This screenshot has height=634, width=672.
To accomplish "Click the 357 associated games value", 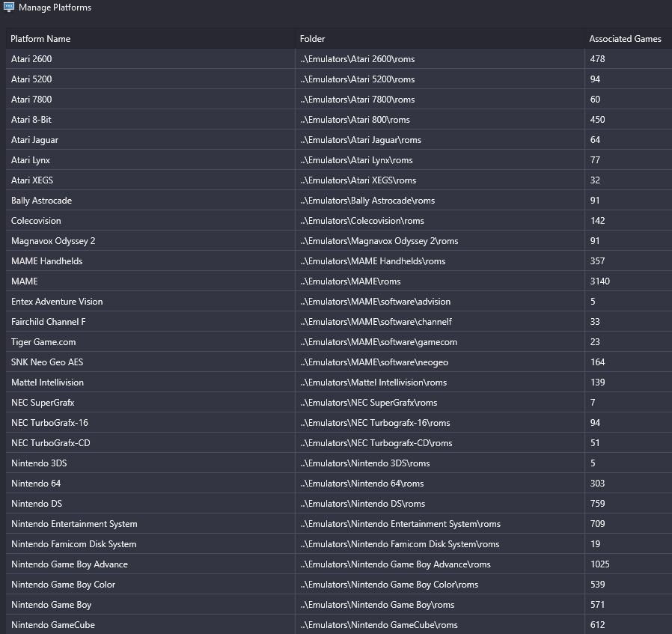I will coord(597,261).
